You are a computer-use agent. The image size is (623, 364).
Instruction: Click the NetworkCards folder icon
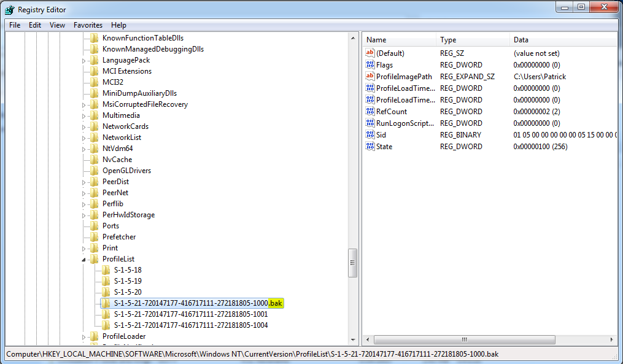[x=93, y=126]
